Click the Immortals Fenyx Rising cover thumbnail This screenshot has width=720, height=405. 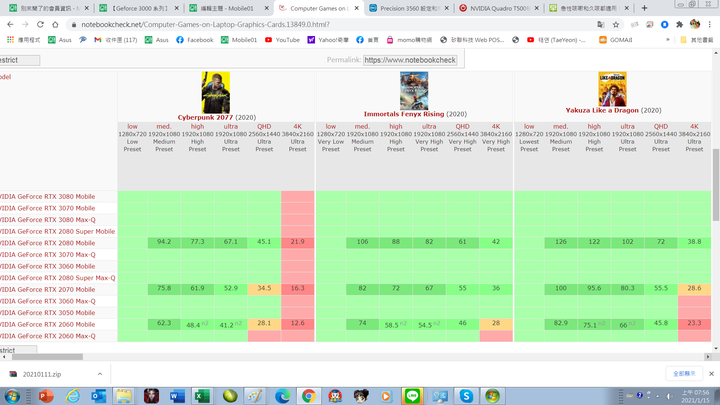414,90
